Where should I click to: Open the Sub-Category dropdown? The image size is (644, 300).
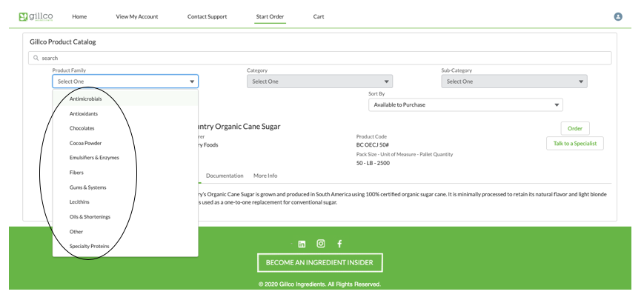514,81
